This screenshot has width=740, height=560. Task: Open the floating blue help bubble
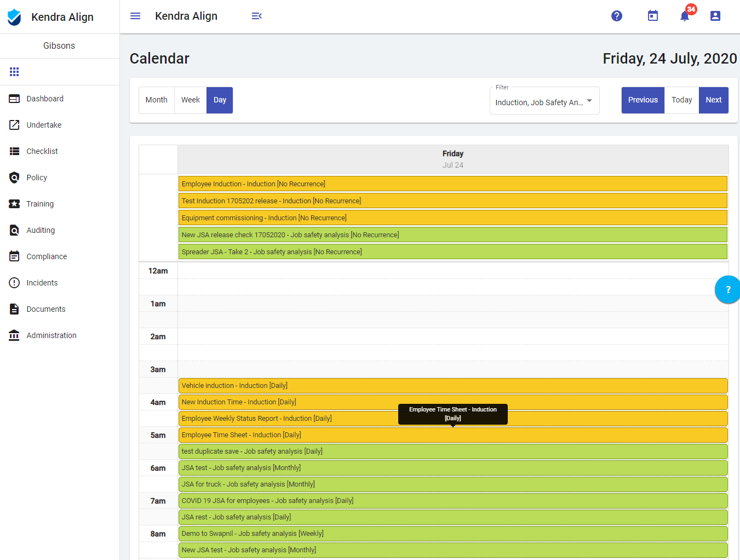(x=727, y=289)
